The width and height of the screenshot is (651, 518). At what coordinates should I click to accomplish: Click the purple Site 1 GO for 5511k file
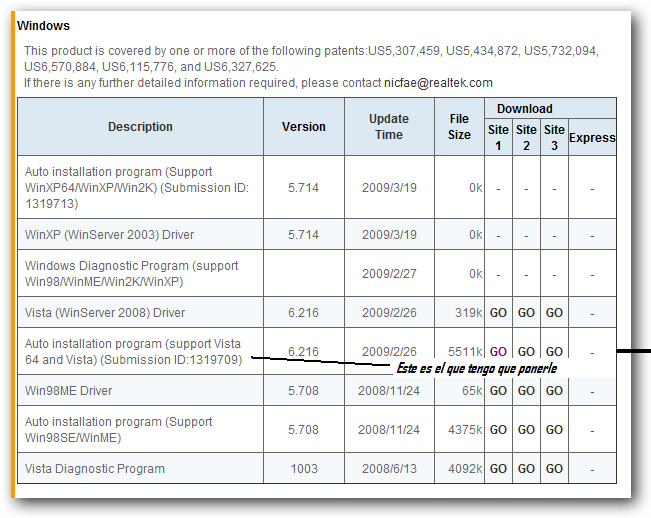coord(498,352)
